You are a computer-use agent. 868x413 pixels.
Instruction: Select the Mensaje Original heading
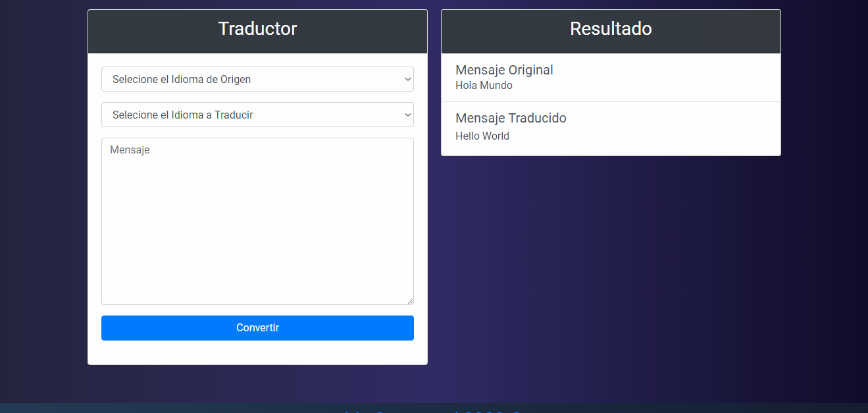pyautogui.click(x=504, y=70)
